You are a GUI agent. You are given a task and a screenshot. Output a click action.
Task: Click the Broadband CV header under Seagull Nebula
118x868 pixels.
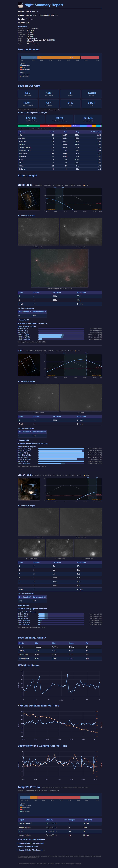[25, 312]
